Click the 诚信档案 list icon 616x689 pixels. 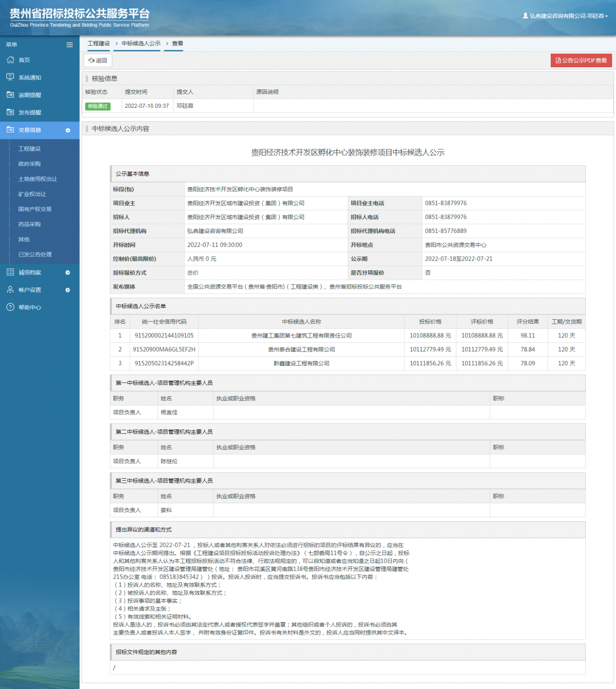tap(10, 272)
